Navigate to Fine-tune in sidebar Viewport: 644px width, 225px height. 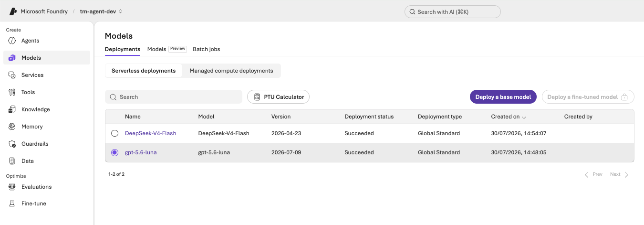(47, 204)
